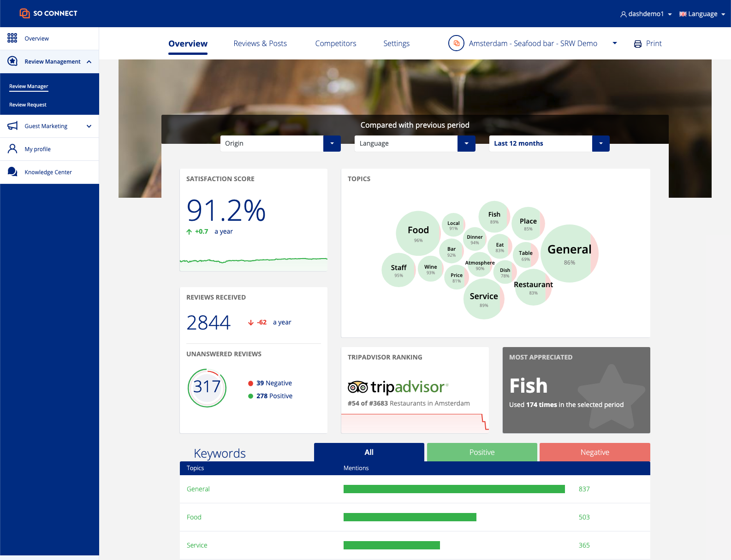Click the Review Management star badge icon
Viewport: 731px width, 560px height.
point(12,61)
